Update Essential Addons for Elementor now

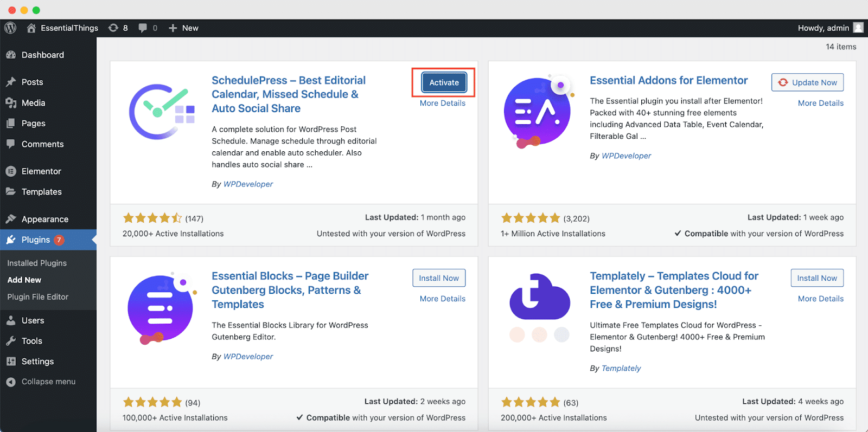[808, 82]
